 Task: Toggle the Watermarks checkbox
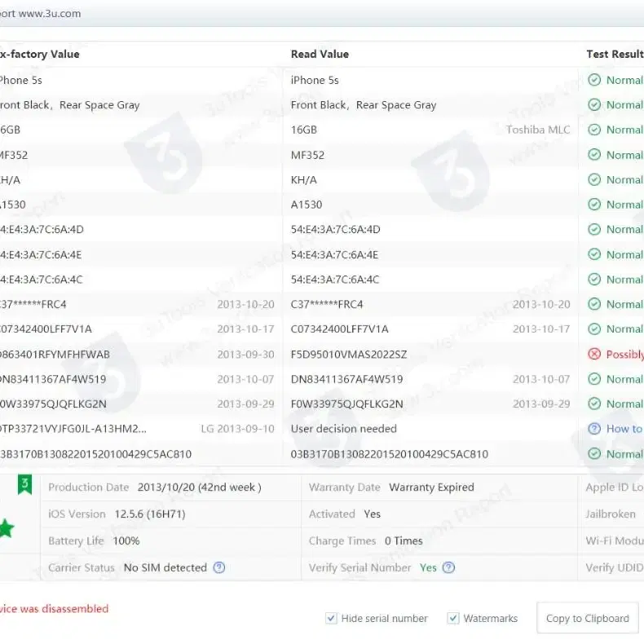[x=453, y=618]
